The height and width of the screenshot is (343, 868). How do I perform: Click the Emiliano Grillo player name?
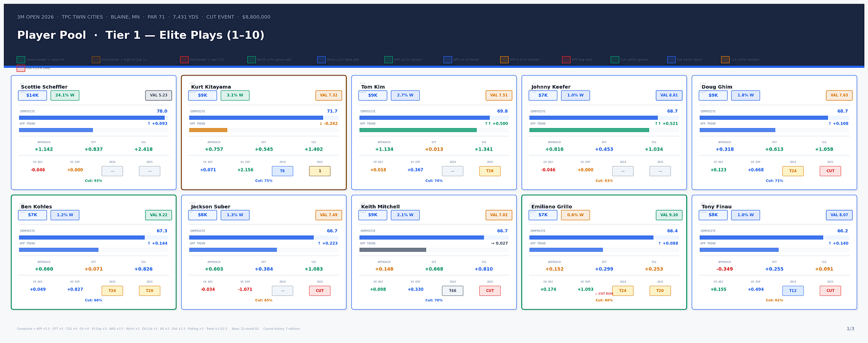[551, 207]
